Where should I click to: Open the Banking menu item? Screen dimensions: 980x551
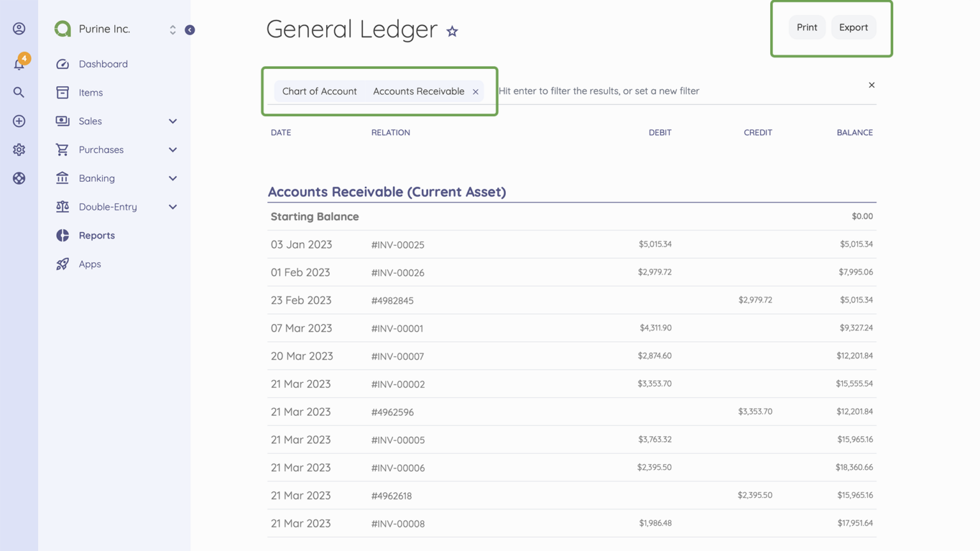(x=95, y=178)
